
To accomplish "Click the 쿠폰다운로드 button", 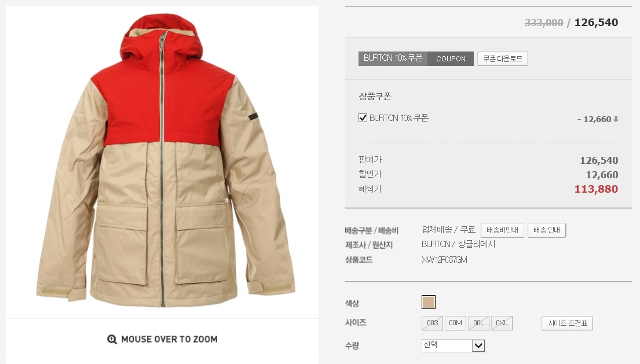I will (503, 58).
